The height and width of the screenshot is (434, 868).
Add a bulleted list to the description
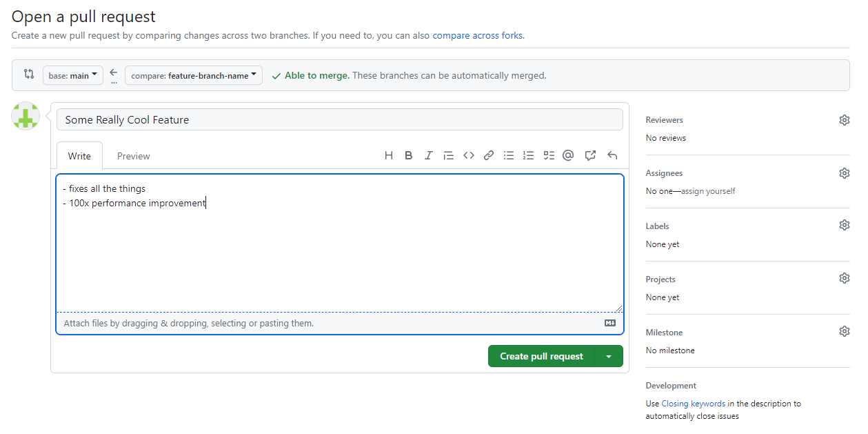click(508, 155)
